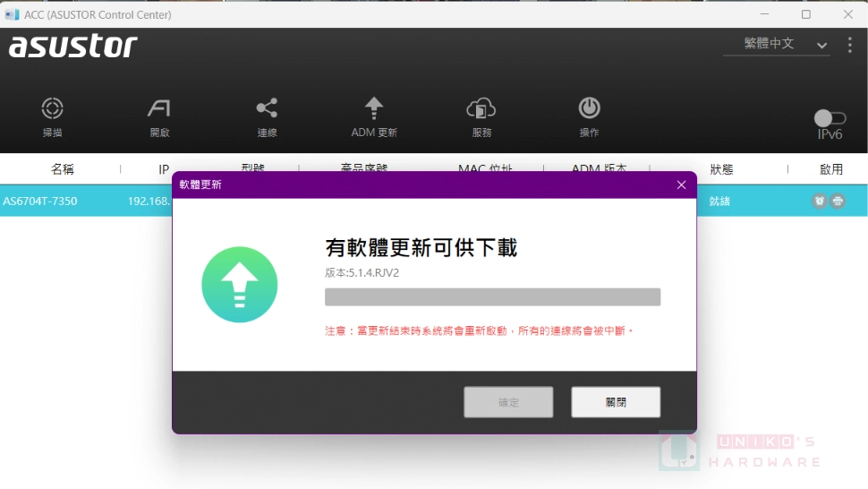Open the three-dot more options menu
The height and width of the screenshot is (489, 868).
[850, 45]
